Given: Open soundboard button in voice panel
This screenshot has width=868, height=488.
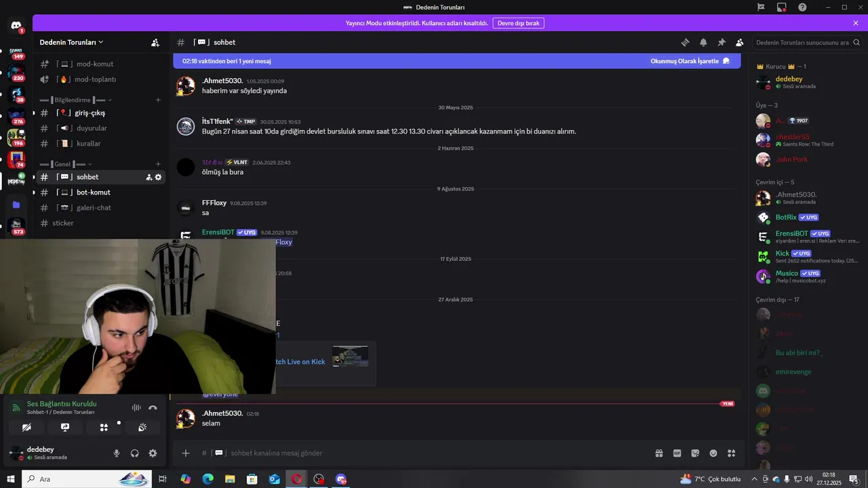Looking at the screenshot, I should 142,427.
